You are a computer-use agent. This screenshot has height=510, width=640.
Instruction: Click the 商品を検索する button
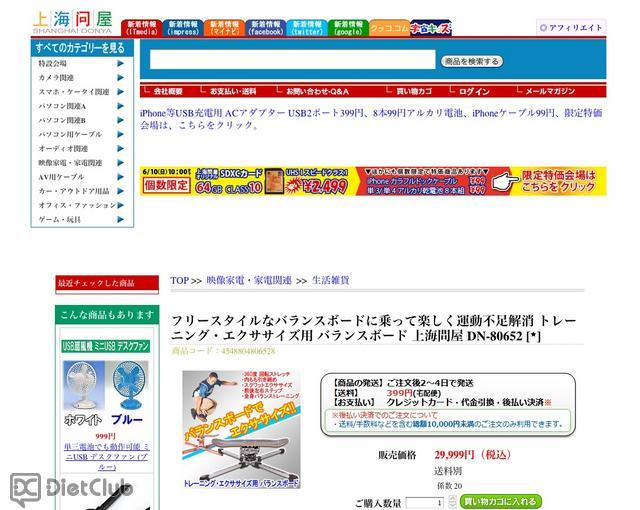click(x=471, y=61)
